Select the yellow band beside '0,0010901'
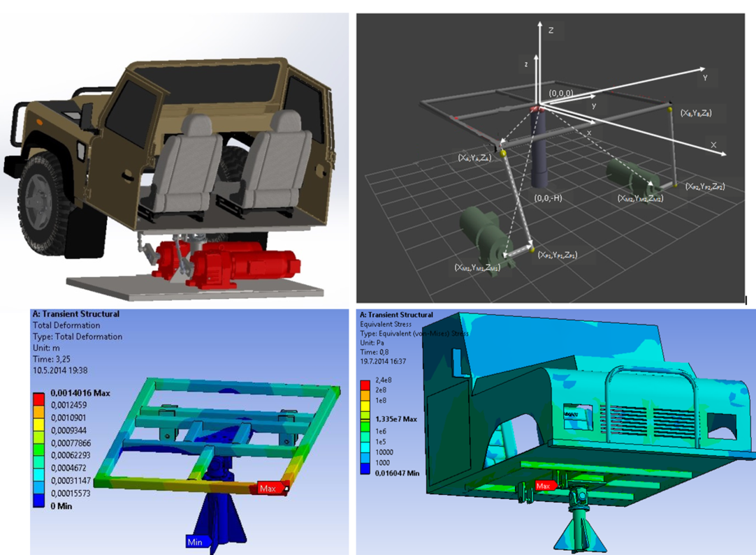Viewport: 756px width, 555px height. [x=38, y=424]
